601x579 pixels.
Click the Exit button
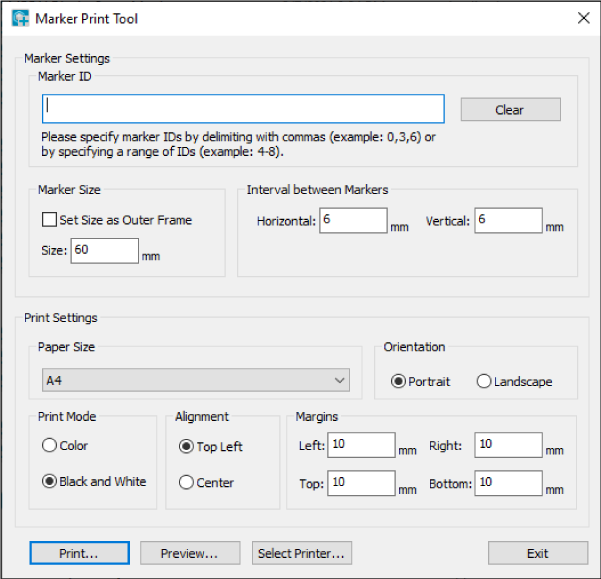click(x=538, y=553)
